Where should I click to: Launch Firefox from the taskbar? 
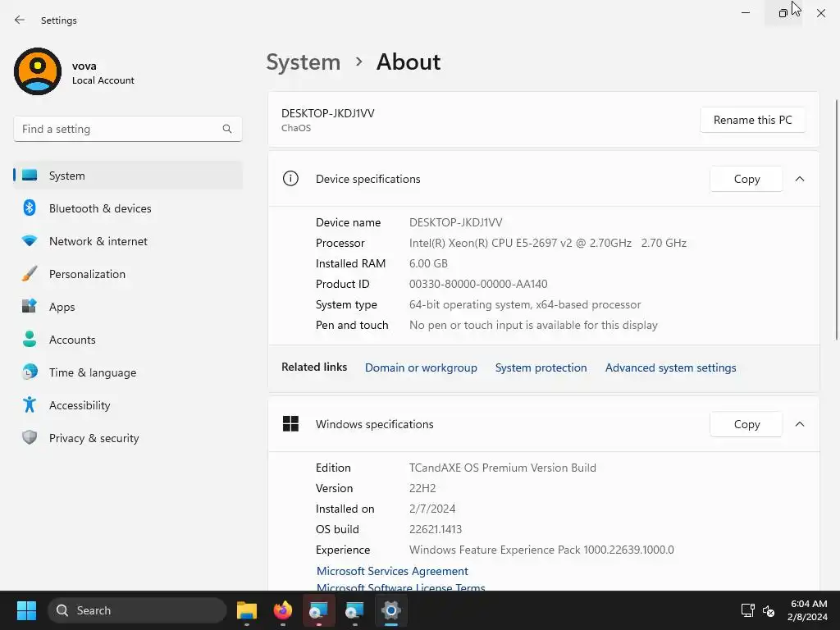coord(283,610)
